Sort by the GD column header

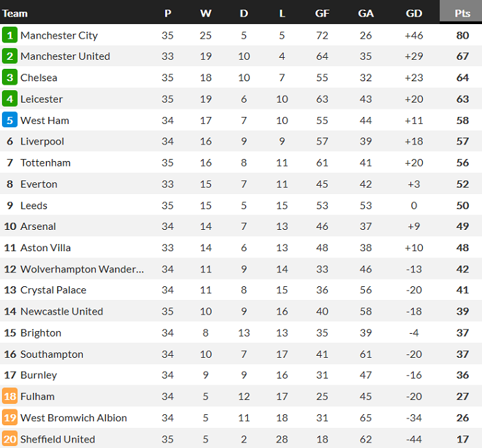[414, 13]
